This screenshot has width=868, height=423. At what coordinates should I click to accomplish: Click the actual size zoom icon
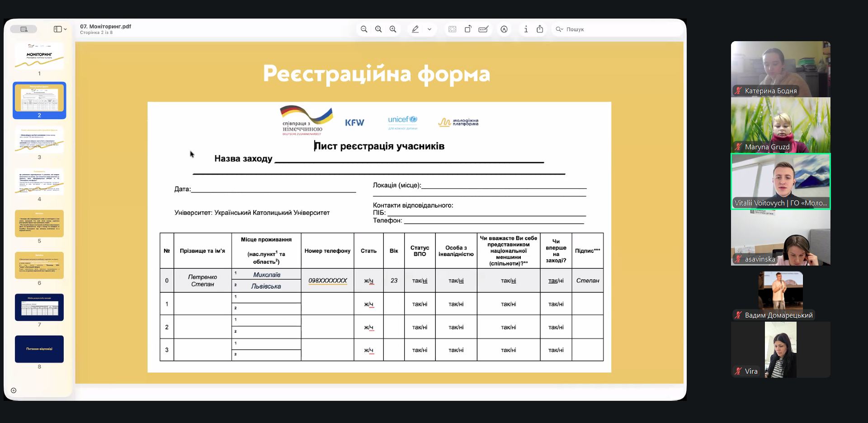point(378,29)
